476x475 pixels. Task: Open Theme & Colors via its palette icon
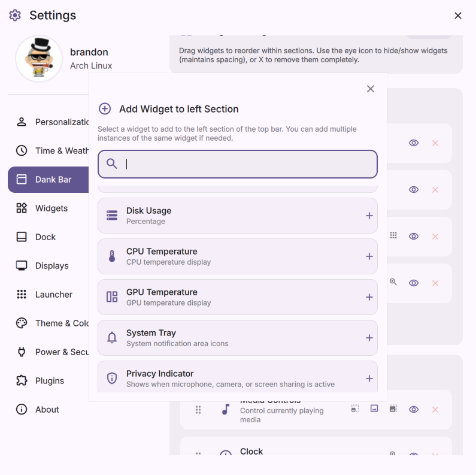21,323
